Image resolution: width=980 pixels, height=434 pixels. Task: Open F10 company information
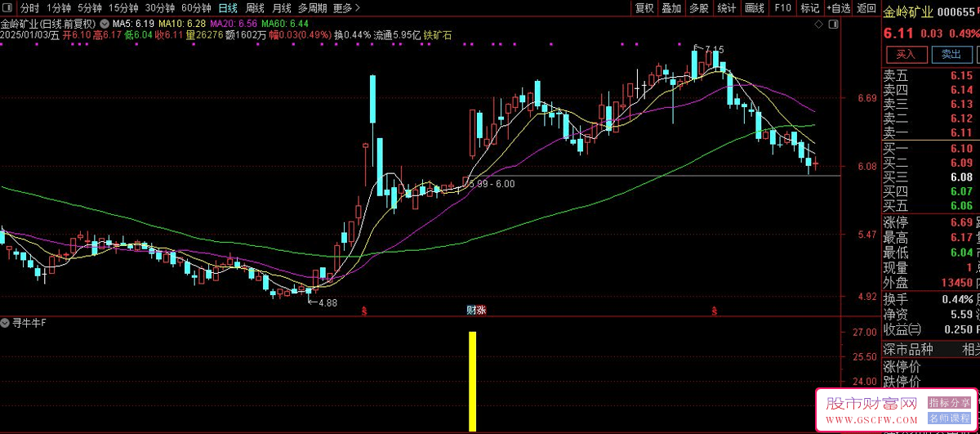click(782, 8)
